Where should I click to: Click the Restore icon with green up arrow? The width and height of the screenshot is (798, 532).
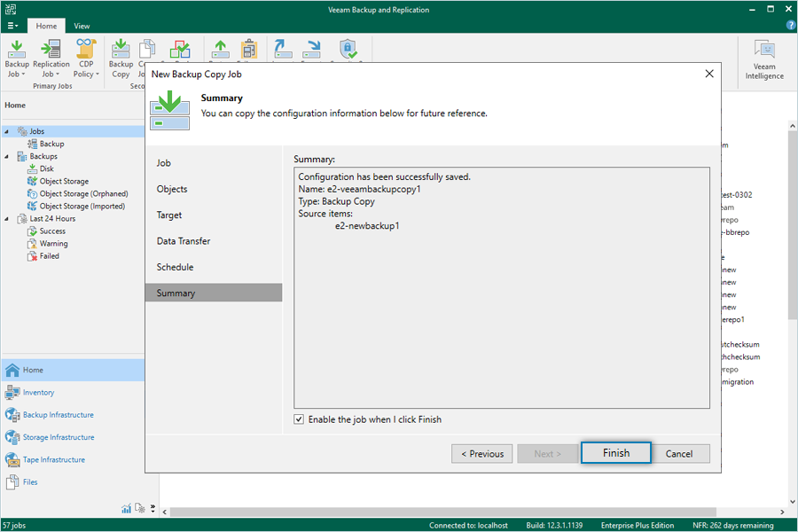(221, 50)
